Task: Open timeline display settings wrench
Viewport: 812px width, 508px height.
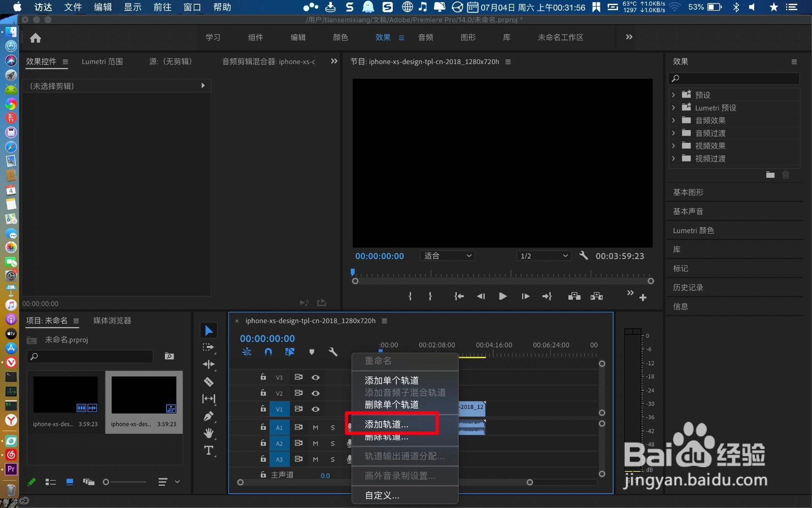Action: [x=333, y=352]
